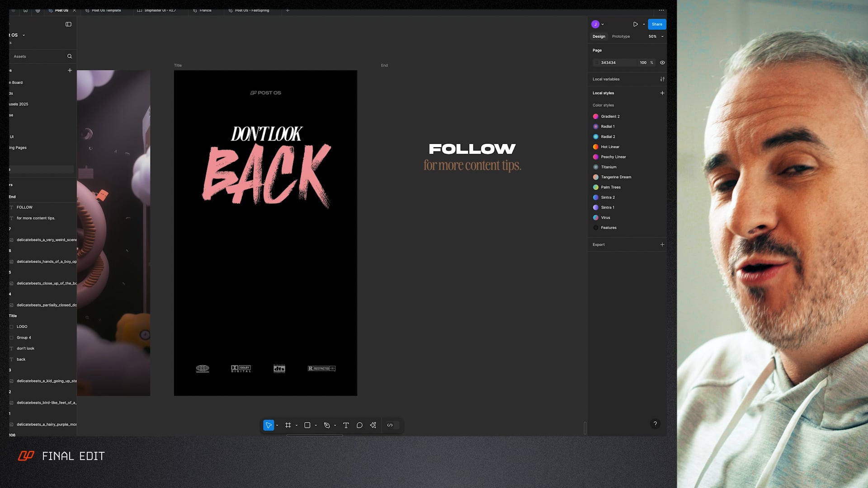The width and height of the screenshot is (868, 488).
Task: Click the help question mark button
Action: point(655,424)
